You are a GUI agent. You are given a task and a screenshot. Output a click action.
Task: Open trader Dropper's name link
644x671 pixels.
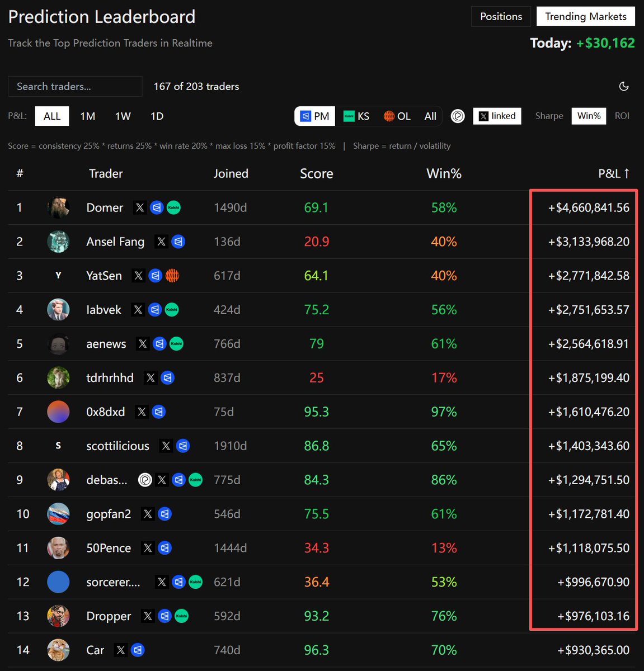[x=109, y=616]
